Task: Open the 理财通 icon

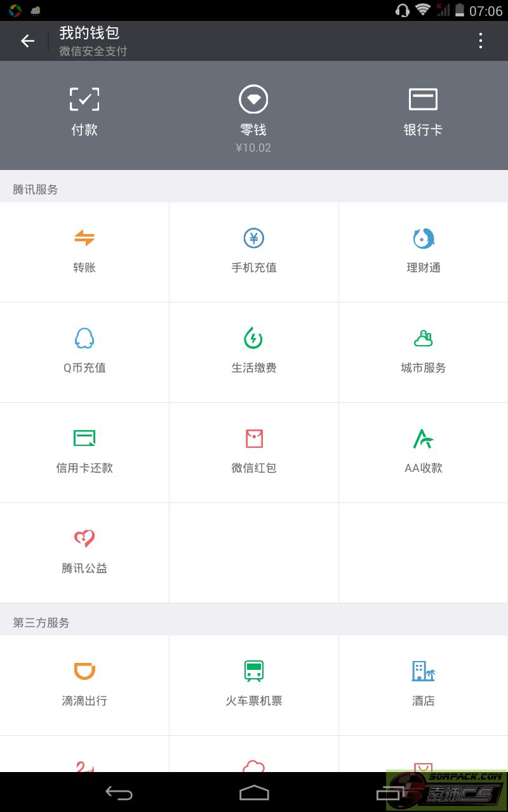Action: tap(423, 239)
